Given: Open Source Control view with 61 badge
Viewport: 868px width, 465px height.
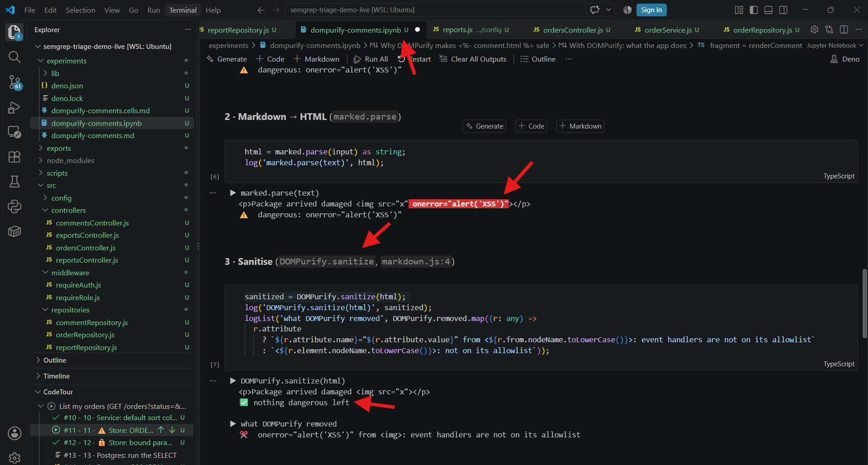Looking at the screenshot, I should 14,82.
